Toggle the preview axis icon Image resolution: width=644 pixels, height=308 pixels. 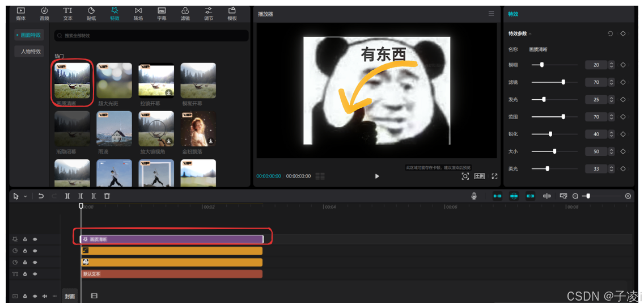coord(546,196)
